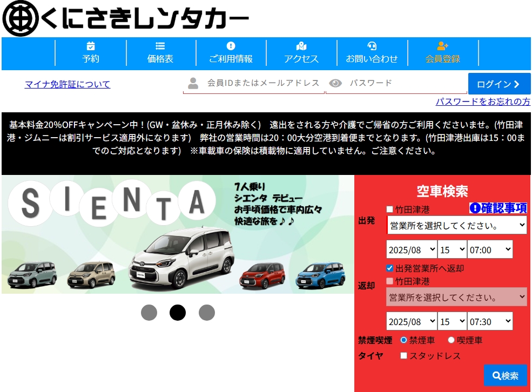Viewport: 532px width, 392px height.
Task: Click the exclamation icon above ご利用情報
Action: [x=231, y=46]
